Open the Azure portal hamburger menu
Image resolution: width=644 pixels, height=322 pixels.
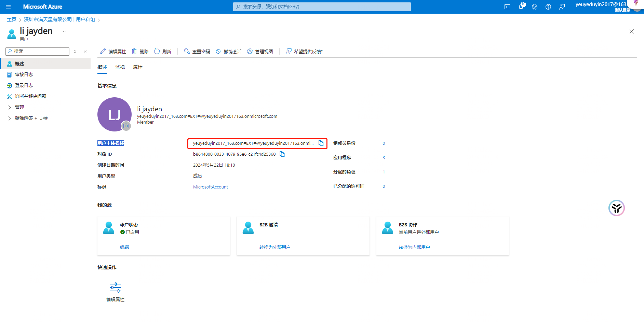[x=8, y=7]
